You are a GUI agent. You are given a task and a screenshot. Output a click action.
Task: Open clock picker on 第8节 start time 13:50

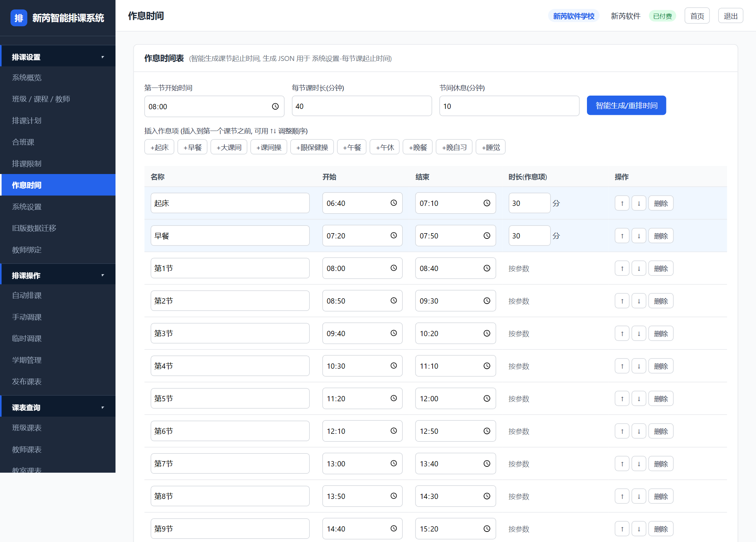(x=394, y=496)
